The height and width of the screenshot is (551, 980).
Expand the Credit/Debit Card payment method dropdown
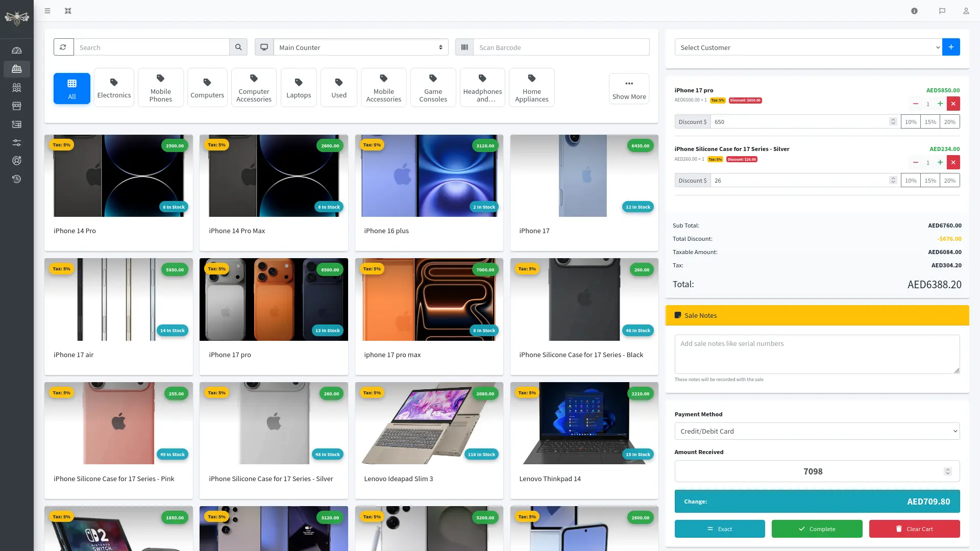[x=817, y=431]
